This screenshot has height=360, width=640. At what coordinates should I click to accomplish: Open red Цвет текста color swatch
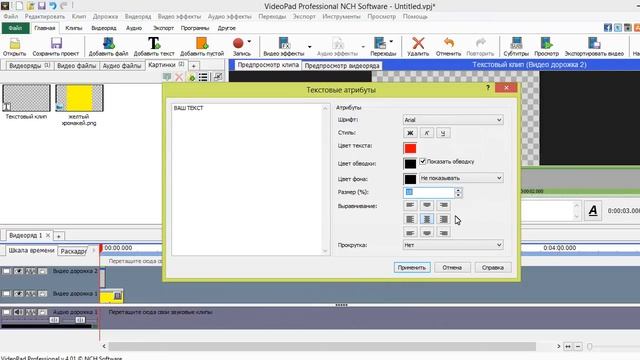(410, 148)
